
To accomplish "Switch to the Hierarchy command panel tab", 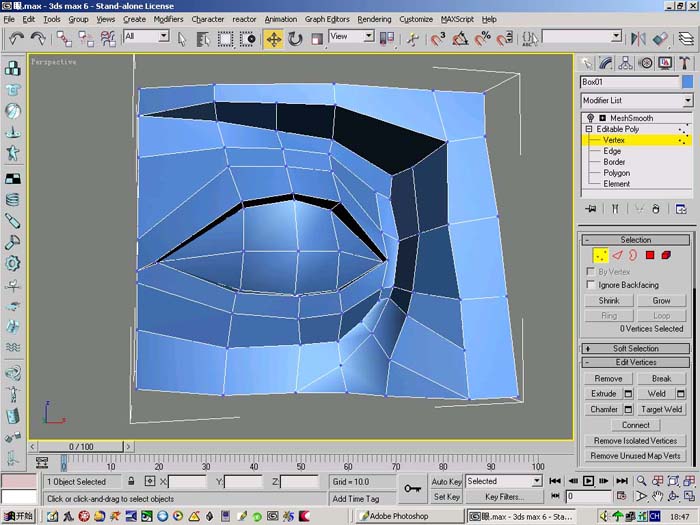I will click(x=625, y=63).
